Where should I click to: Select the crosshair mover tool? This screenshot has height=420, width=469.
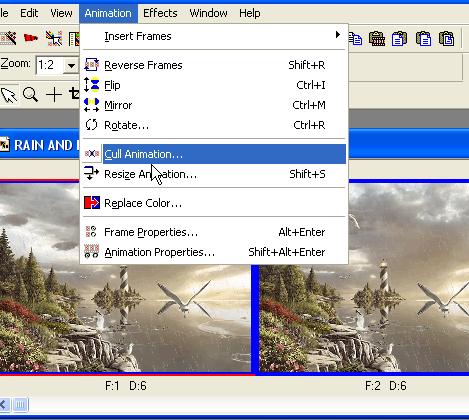pyautogui.click(x=54, y=95)
